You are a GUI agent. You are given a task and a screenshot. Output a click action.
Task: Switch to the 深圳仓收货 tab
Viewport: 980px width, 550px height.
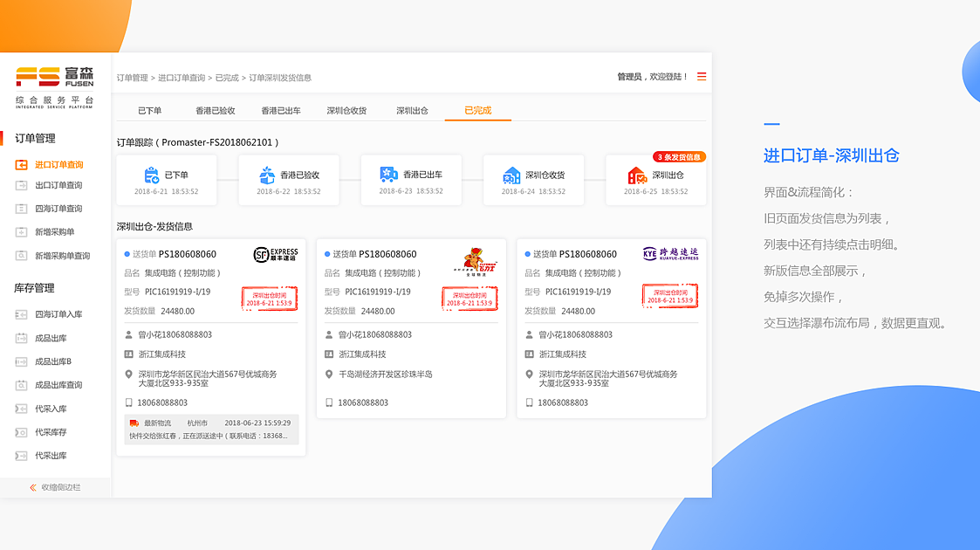[x=346, y=111]
